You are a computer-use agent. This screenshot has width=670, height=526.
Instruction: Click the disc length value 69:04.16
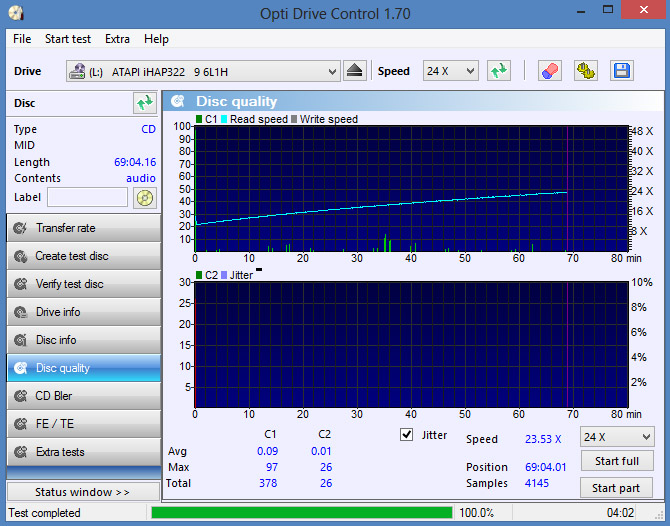tap(135, 162)
